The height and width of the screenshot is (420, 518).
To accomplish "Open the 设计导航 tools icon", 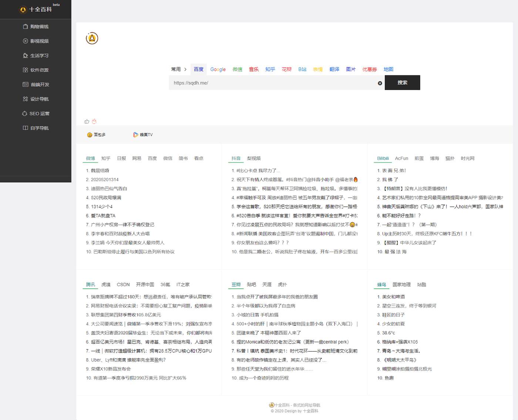I will click(26, 99).
